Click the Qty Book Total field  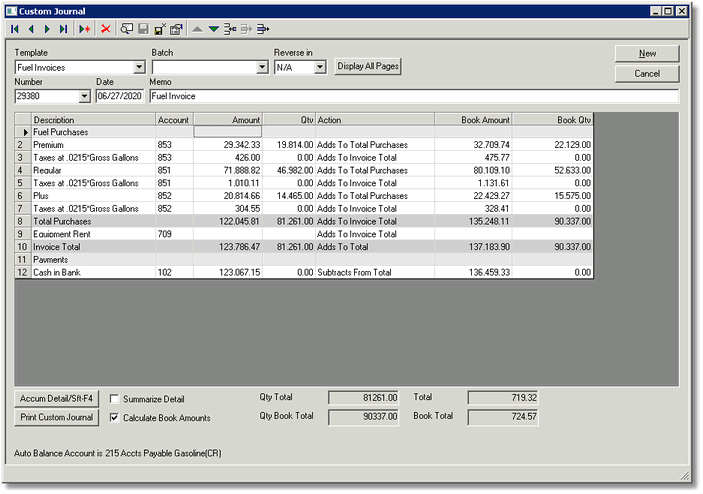[x=364, y=417]
